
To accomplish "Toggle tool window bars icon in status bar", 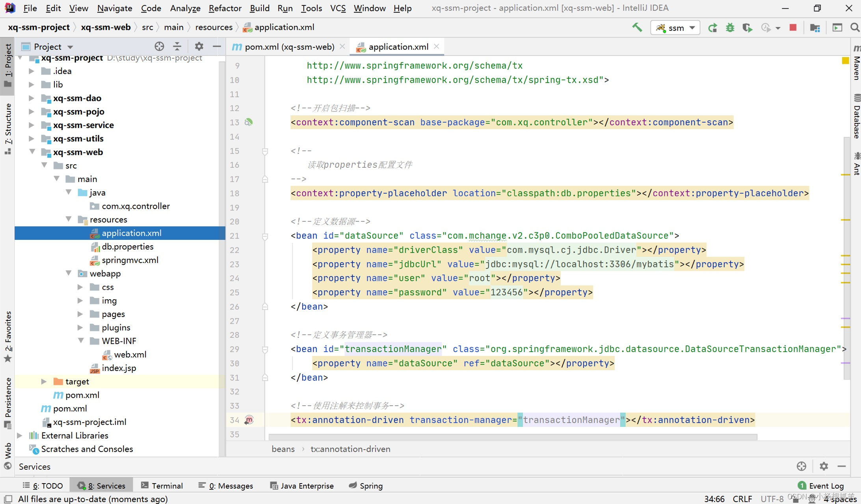I will click(x=8, y=499).
